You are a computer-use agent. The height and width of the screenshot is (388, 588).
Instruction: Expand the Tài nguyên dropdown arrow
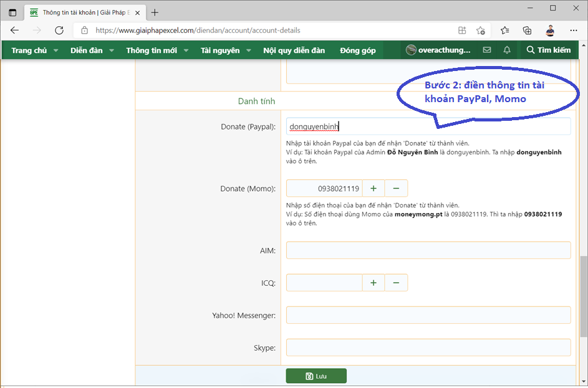(248, 50)
